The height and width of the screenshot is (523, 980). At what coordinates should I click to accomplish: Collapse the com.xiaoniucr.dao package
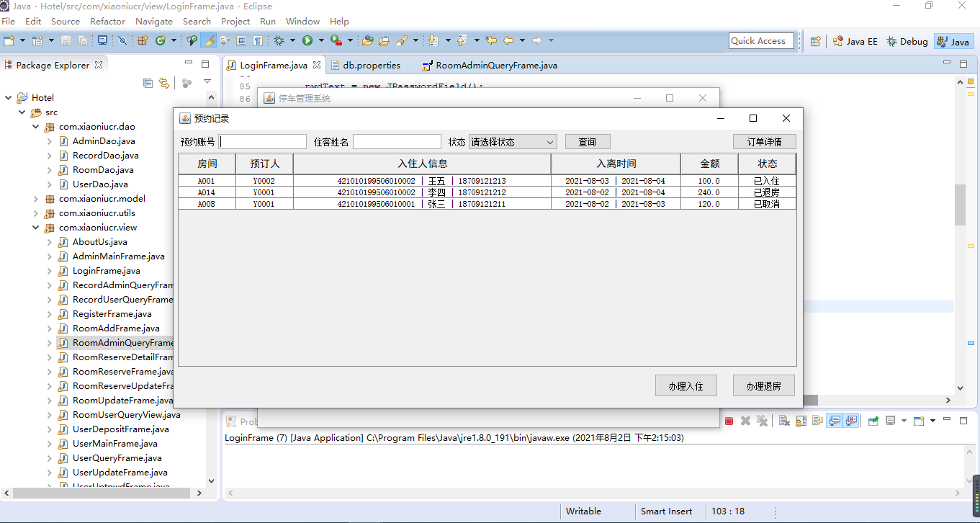[35, 126]
